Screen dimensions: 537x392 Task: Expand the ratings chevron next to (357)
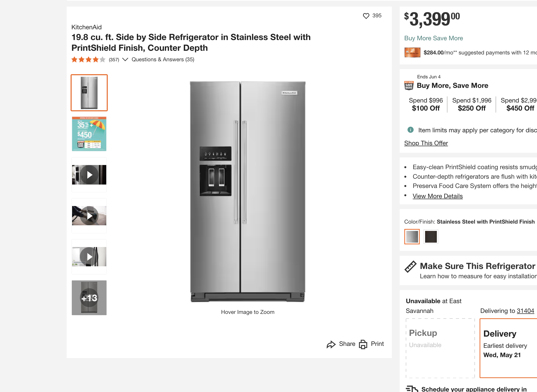point(125,60)
